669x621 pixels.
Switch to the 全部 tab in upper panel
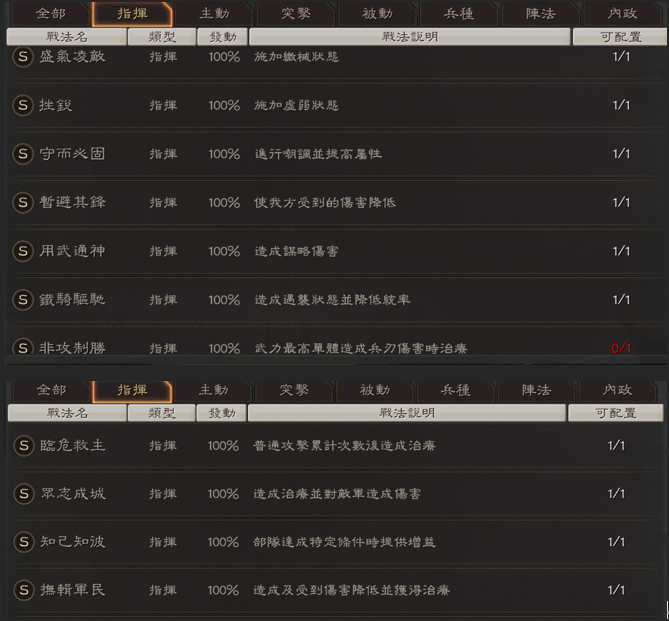pos(50,13)
